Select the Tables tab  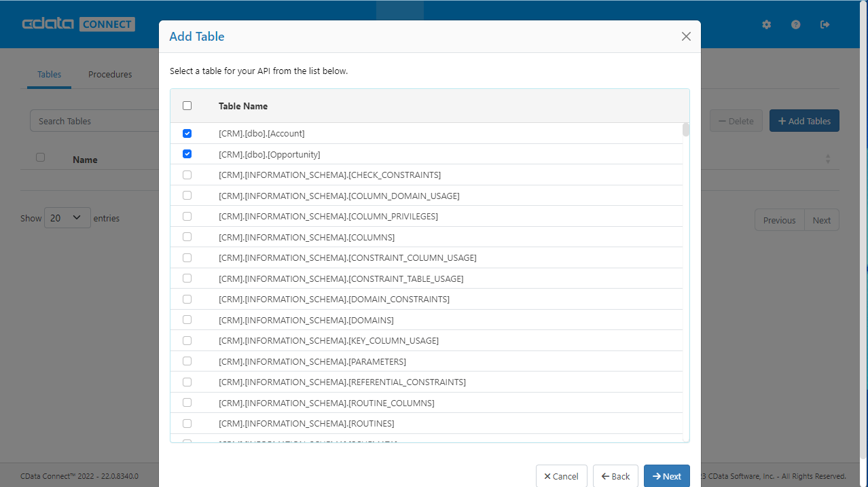(x=49, y=74)
